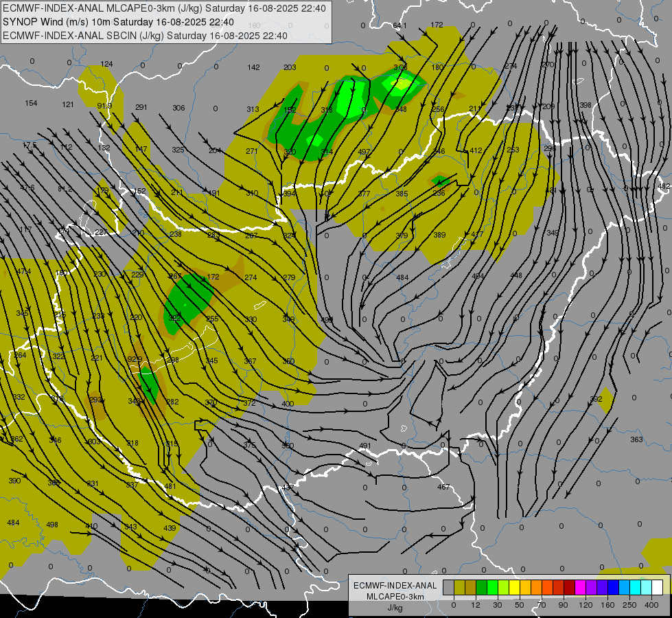Click the map value 392
The width and height of the screenshot is (672, 618).
596,399
